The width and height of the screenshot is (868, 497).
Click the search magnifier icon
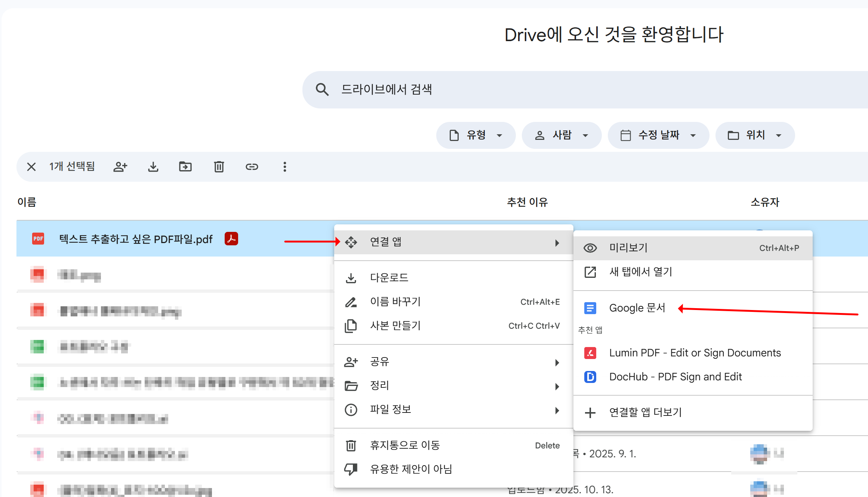(322, 89)
